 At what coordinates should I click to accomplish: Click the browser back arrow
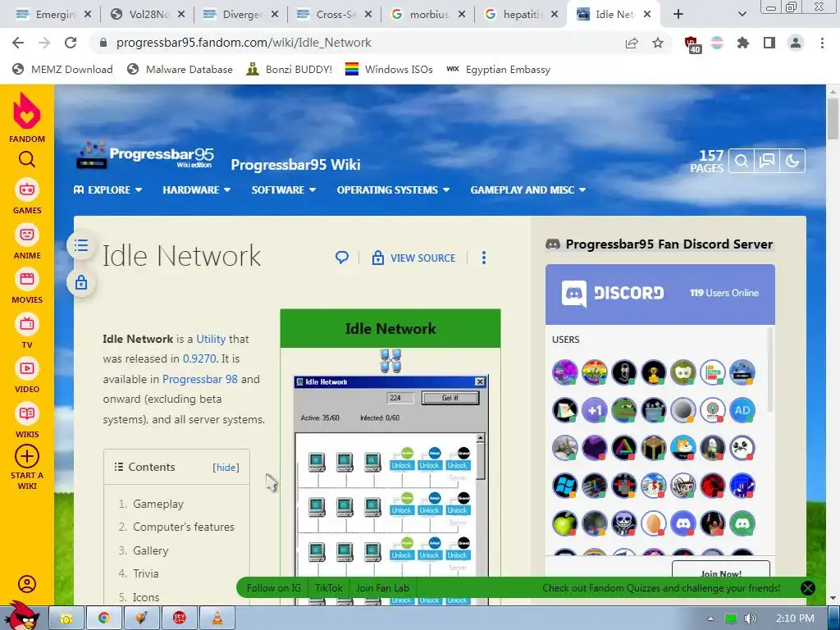(x=18, y=43)
